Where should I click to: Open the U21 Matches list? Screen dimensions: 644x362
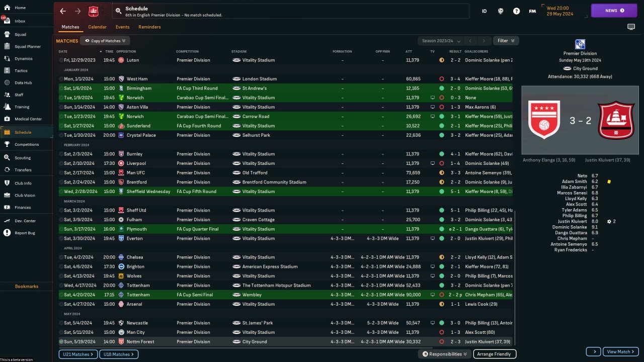click(x=78, y=354)
